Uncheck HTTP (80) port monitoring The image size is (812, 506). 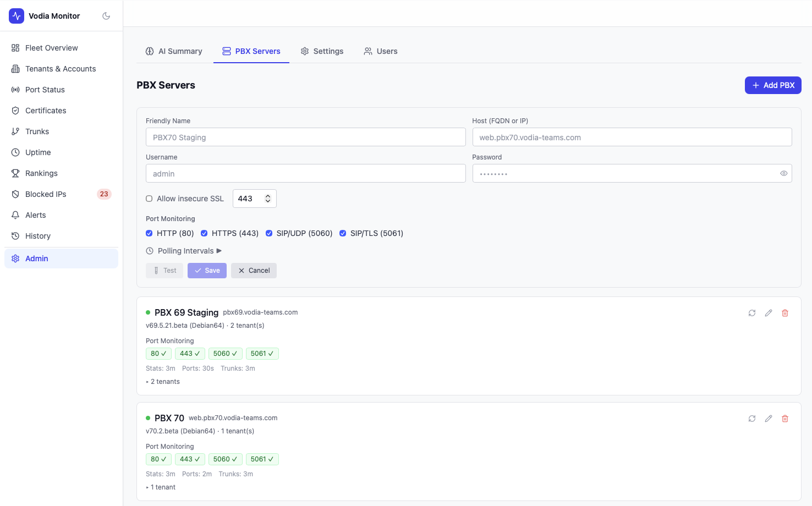click(149, 233)
